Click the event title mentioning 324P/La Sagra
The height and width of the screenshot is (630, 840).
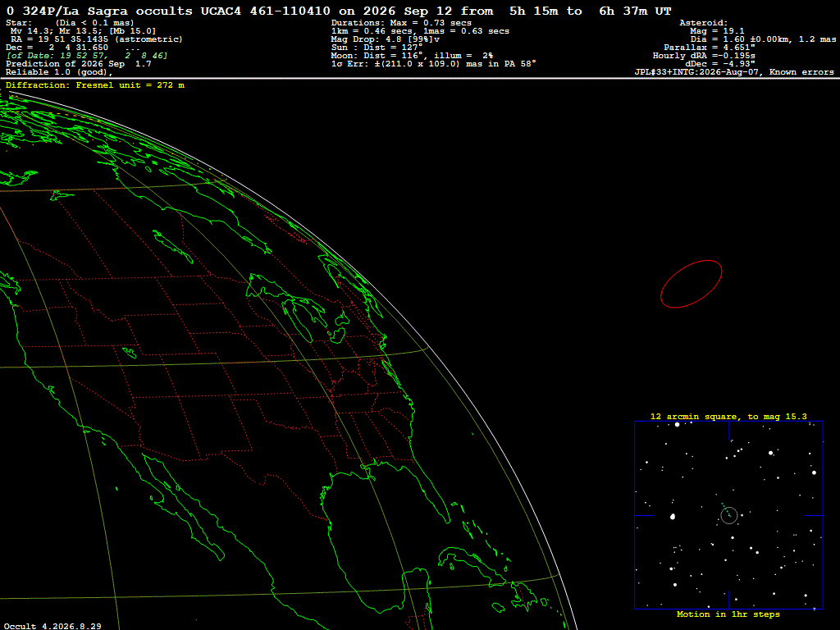[x=339, y=11]
